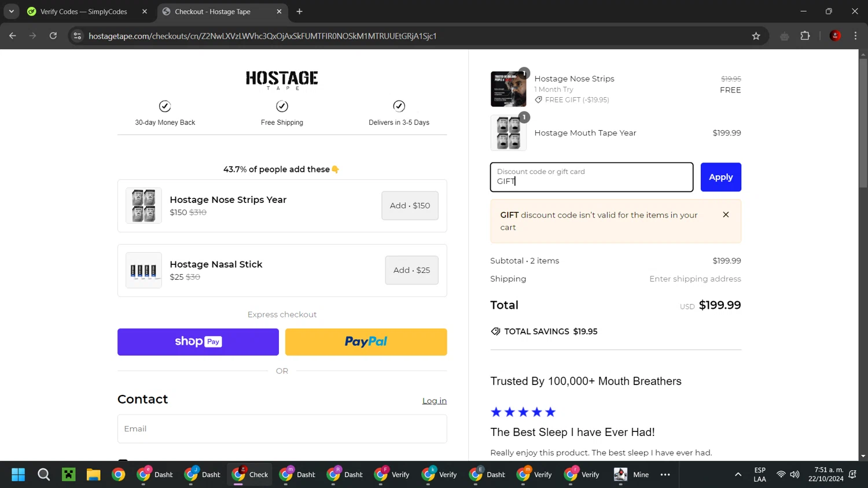Open the Wi-Fi network tray icon
Screen dimensions: 868x488
coord(781,475)
